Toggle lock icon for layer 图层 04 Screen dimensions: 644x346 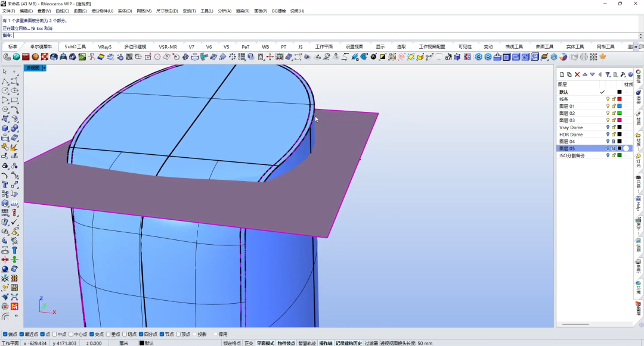coord(614,141)
